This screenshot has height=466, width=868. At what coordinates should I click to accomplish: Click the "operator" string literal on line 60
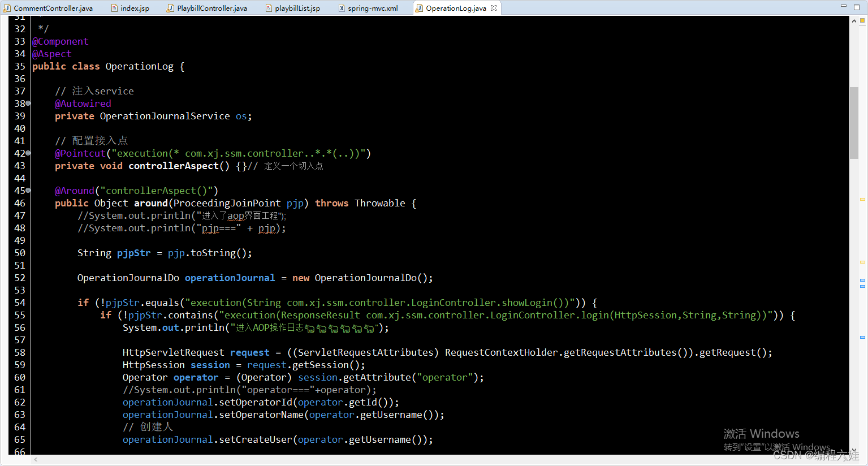pyautogui.click(x=445, y=377)
